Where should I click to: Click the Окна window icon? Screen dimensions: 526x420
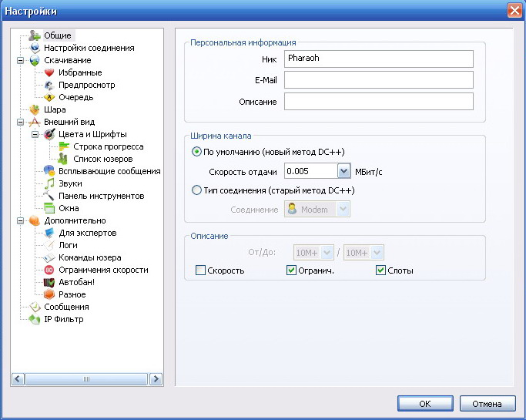[49, 208]
